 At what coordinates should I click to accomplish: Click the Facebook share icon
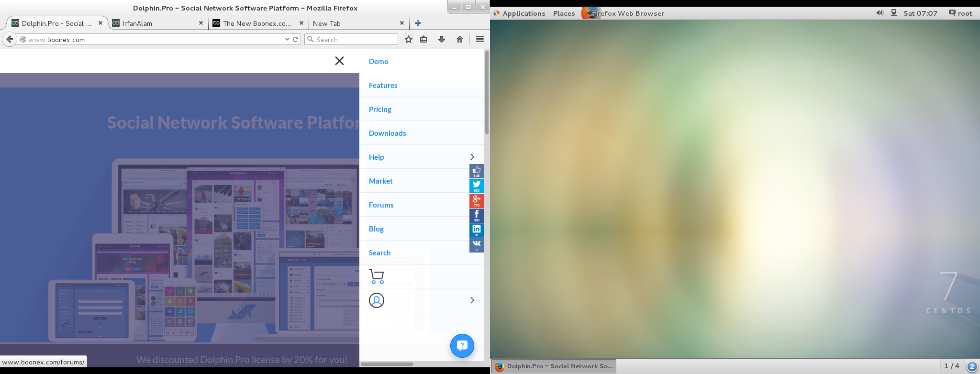[477, 215]
